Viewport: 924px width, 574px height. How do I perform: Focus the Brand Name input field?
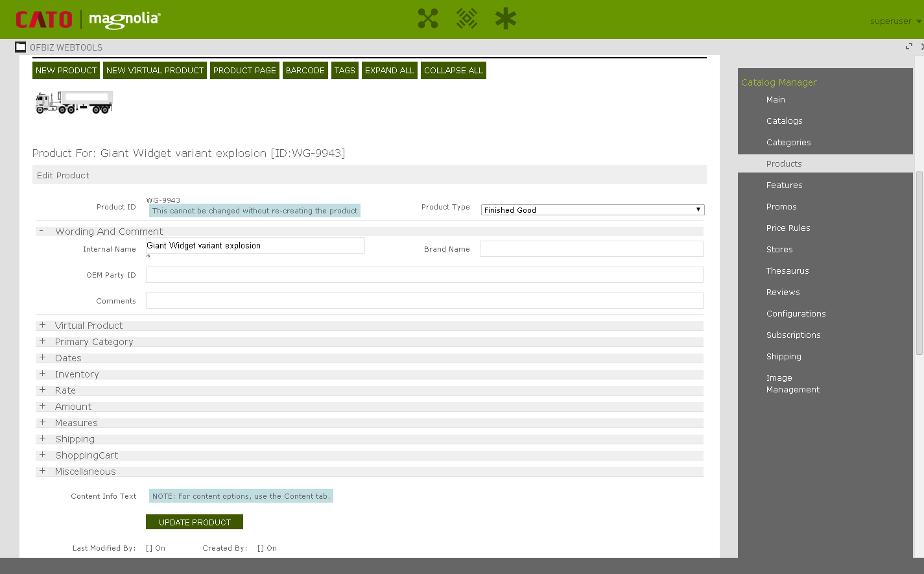591,249
